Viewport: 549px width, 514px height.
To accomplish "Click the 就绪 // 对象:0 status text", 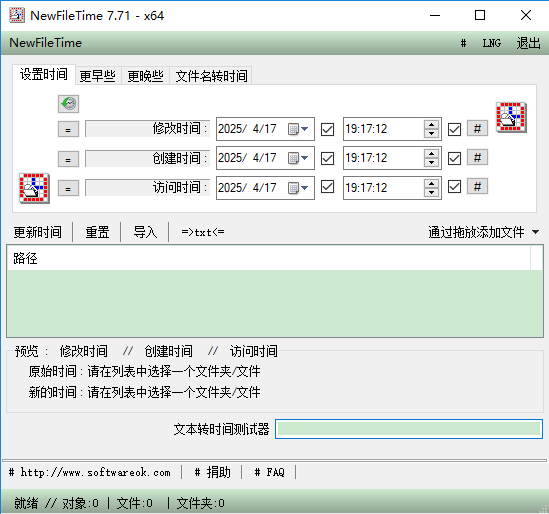I will [x=56, y=503].
